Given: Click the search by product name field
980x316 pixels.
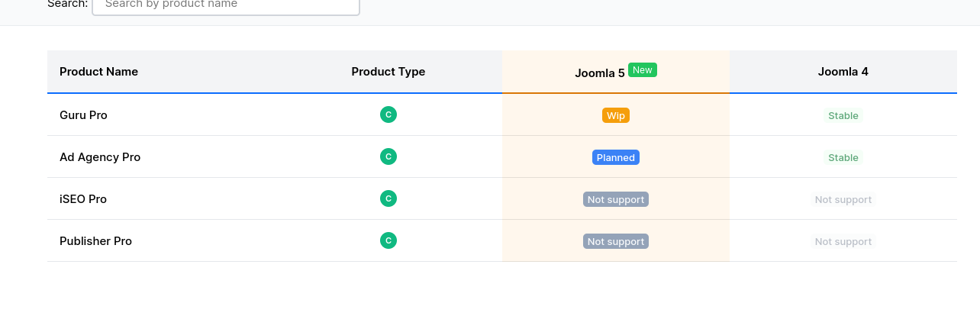Looking at the screenshot, I should 225,5.
